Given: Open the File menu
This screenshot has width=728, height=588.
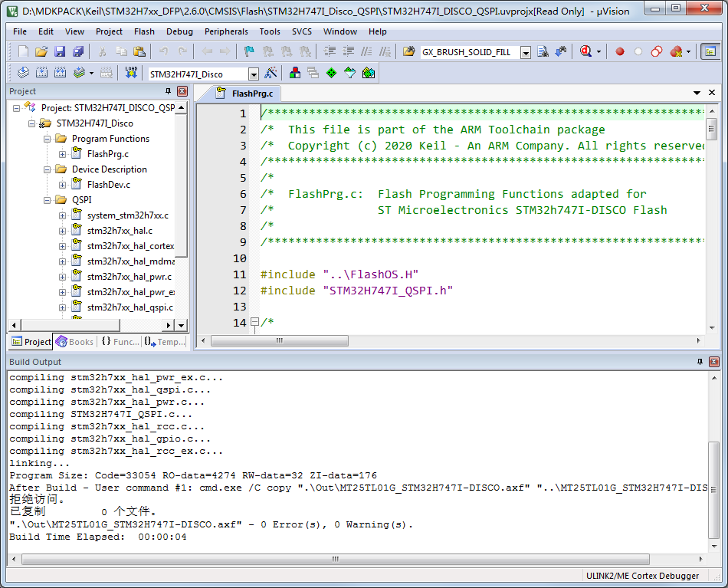Looking at the screenshot, I should point(20,31).
